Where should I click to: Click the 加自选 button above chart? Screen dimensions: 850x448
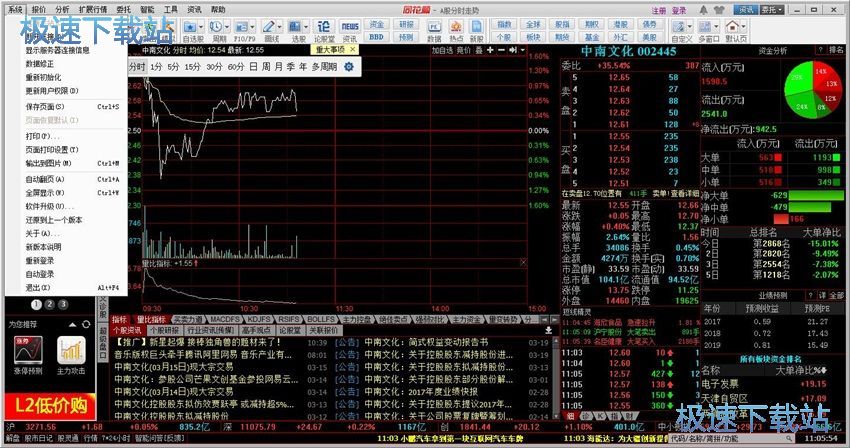(442, 50)
